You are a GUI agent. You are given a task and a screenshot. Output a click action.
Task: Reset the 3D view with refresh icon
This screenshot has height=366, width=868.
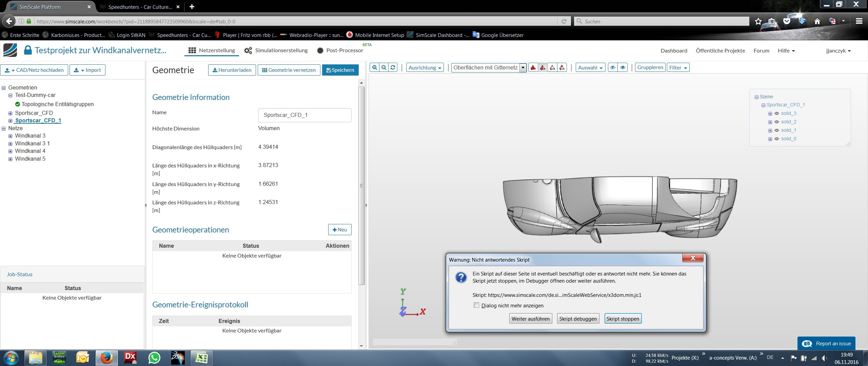point(393,67)
